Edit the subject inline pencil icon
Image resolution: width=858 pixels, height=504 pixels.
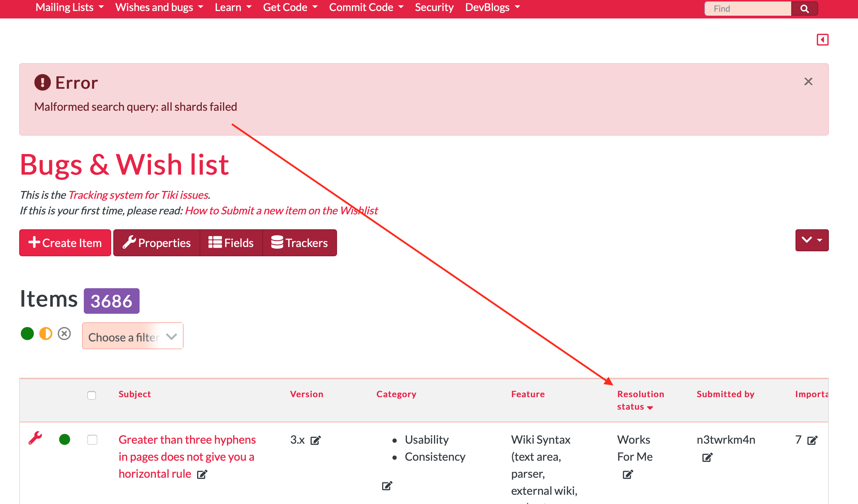pyautogui.click(x=202, y=474)
